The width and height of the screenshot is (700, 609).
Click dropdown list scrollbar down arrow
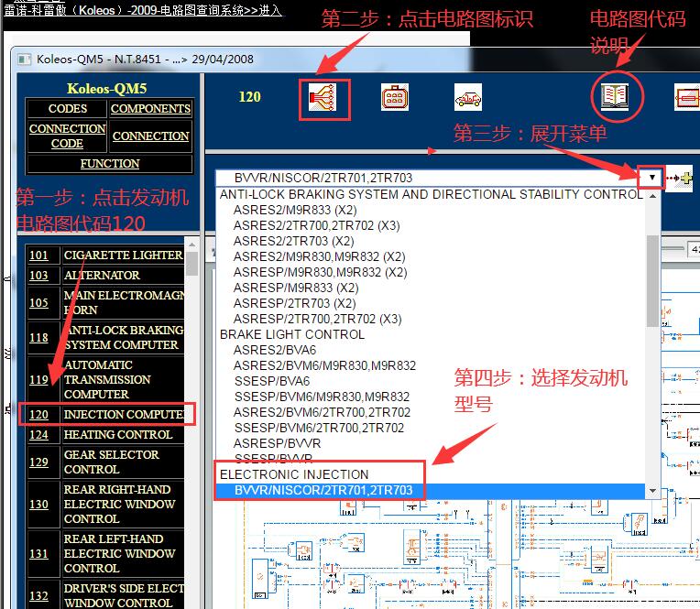[x=652, y=491]
